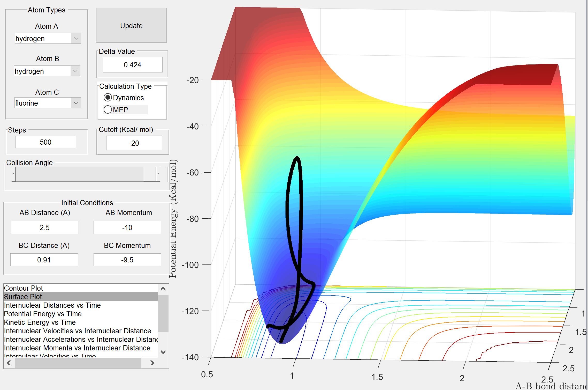Click the Collision Angle left arrow
The height and width of the screenshot is (390, 588).
click(14, 174)
